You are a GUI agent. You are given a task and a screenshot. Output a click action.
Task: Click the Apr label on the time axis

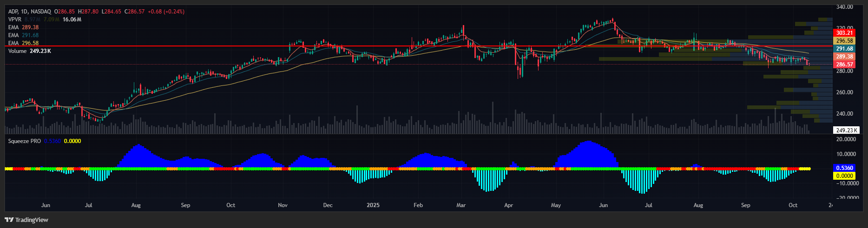tap(508, 205)
